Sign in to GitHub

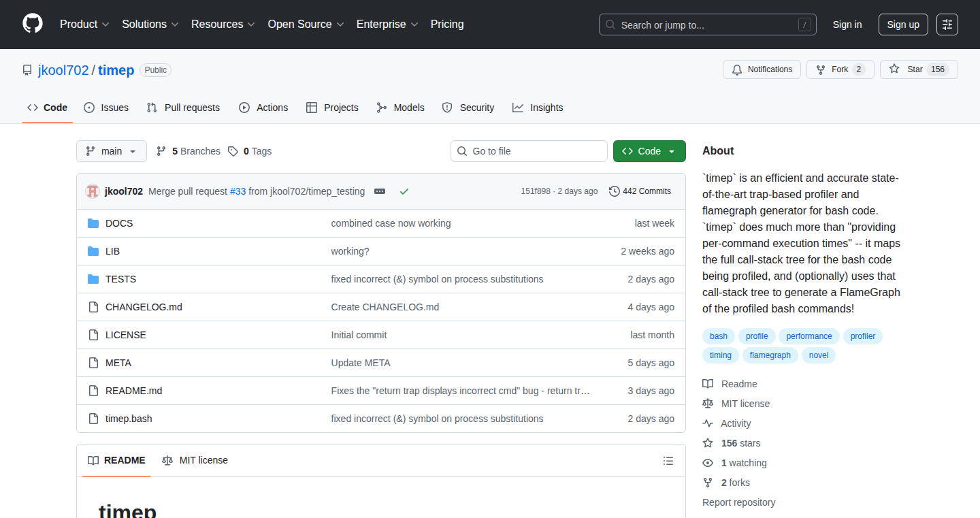[x=847, y=25]
